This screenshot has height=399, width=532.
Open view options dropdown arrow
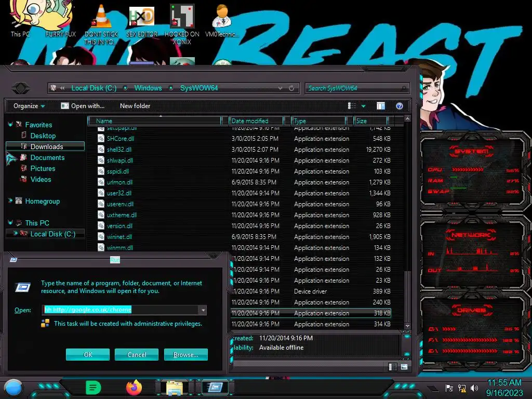[x=363, y=106]
